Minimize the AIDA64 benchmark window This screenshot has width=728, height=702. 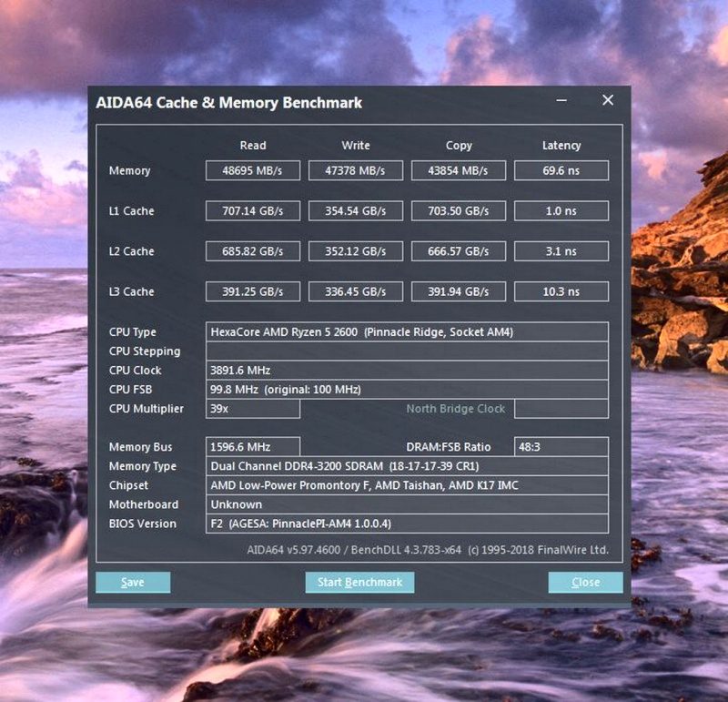(x=561, y=100)
